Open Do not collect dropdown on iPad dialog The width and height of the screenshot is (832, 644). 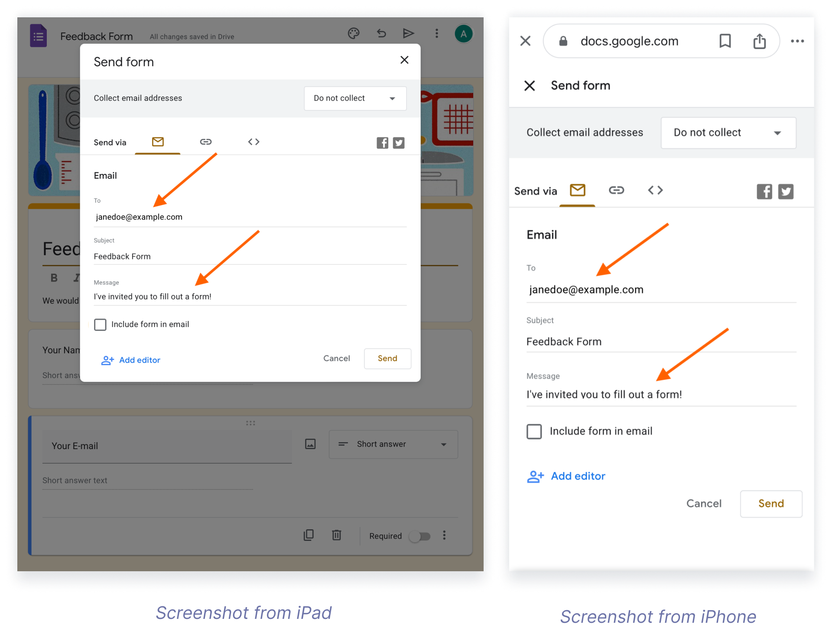click(x=355, y=98)
